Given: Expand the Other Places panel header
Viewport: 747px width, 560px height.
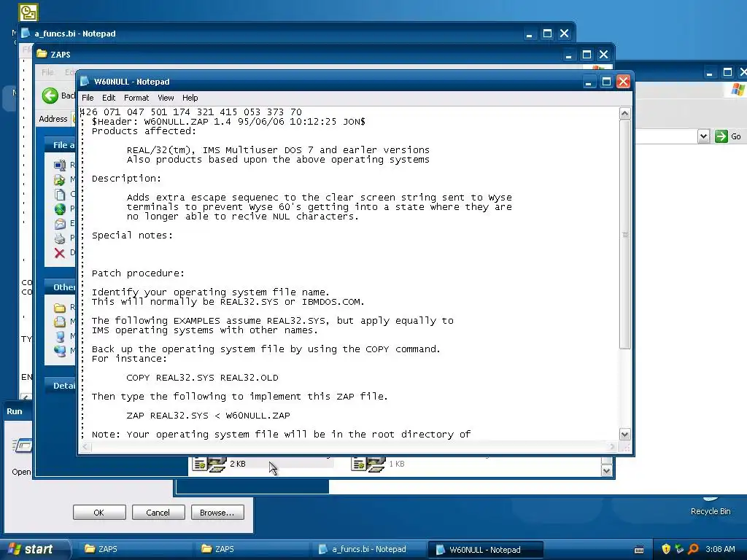Looking at the screenshot, I should [x=60, y=287].
